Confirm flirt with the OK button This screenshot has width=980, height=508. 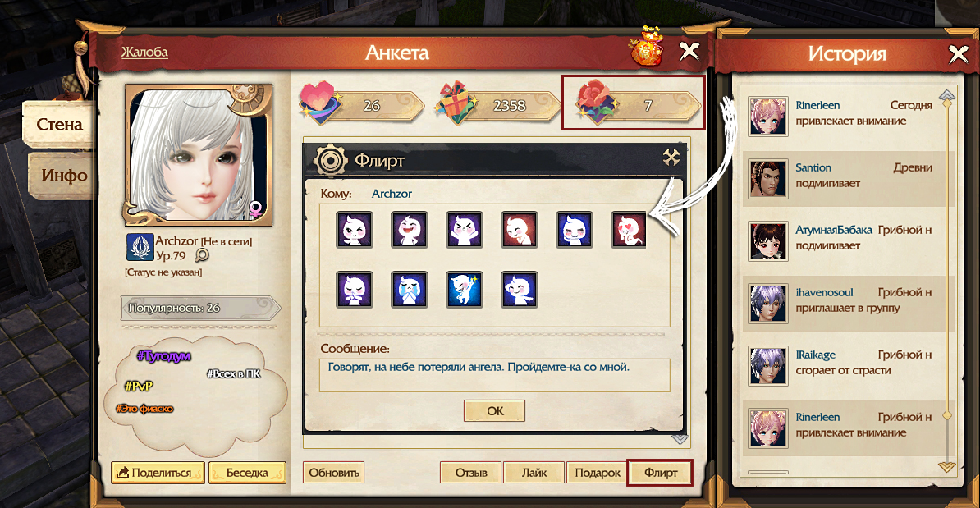(x=494, y=411)
